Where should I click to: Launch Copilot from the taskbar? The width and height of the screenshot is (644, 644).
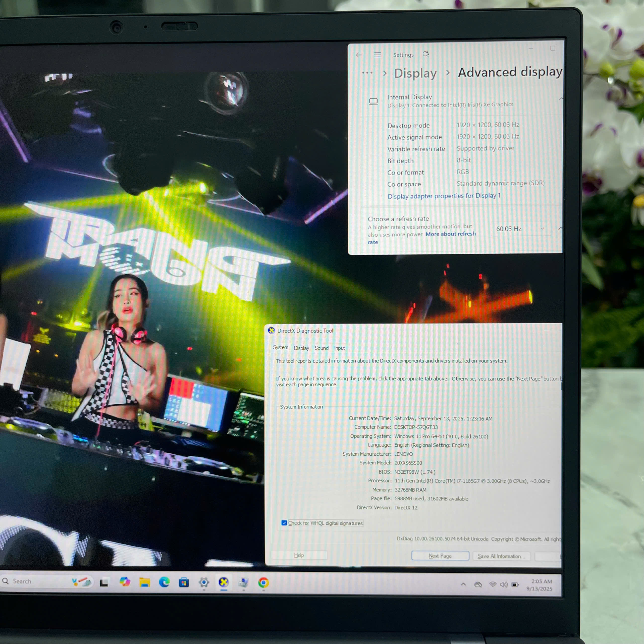(125, 582)
